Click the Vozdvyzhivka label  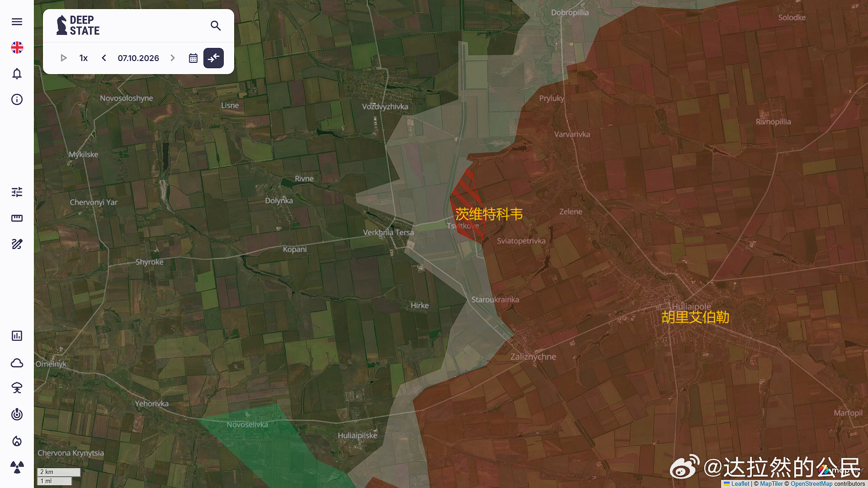[x=385, y=107]
